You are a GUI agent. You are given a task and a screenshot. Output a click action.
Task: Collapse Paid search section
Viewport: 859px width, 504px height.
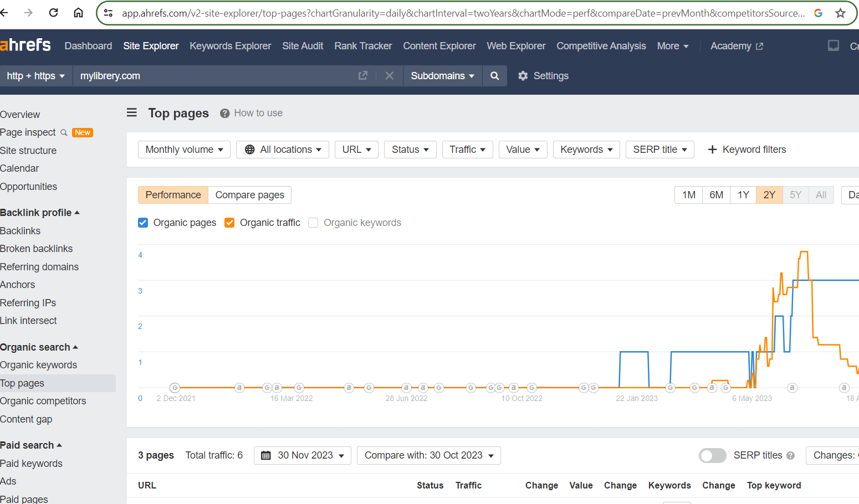tap(31, 445)
